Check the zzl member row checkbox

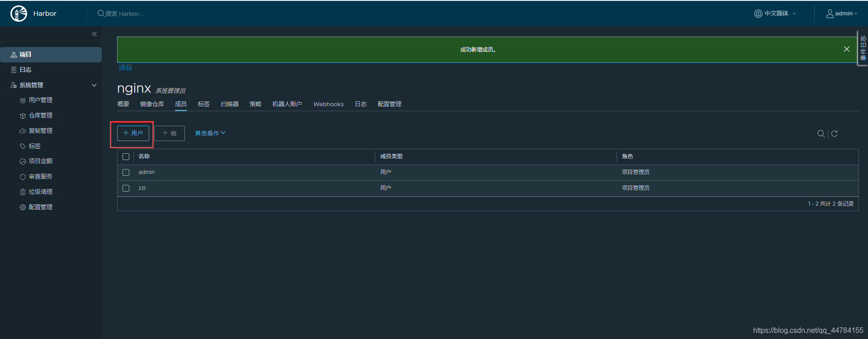tap(126, 188)
